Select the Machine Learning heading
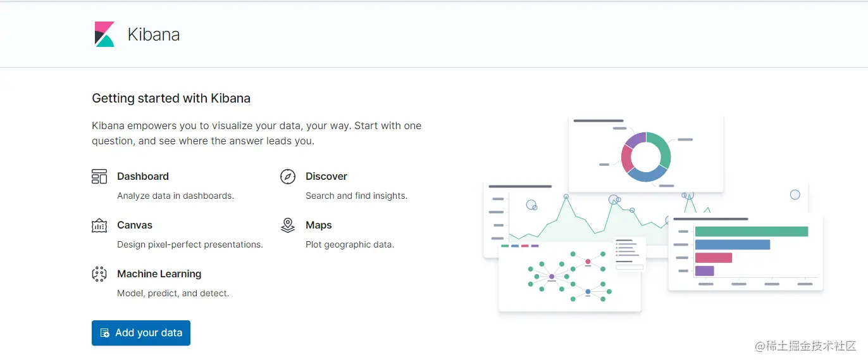The height and width of the screenshot is (364, 868). click(x=159, y=274)
